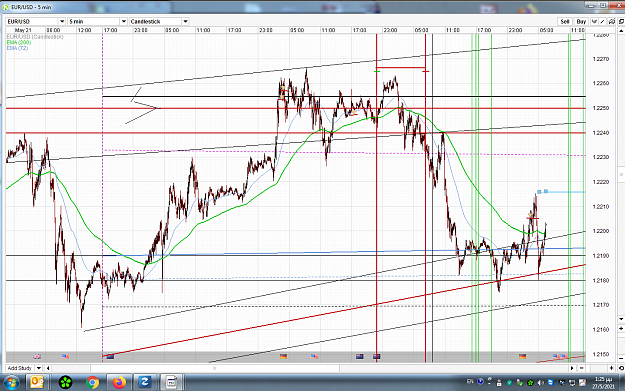The width and height of the screenshot is (625, 391).
Task: Click the detach chart window icon
Action: (x=621, y=22)
